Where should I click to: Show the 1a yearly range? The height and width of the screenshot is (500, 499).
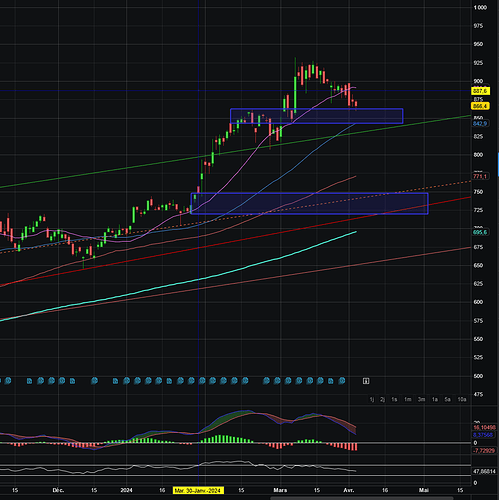pos(435,399)
